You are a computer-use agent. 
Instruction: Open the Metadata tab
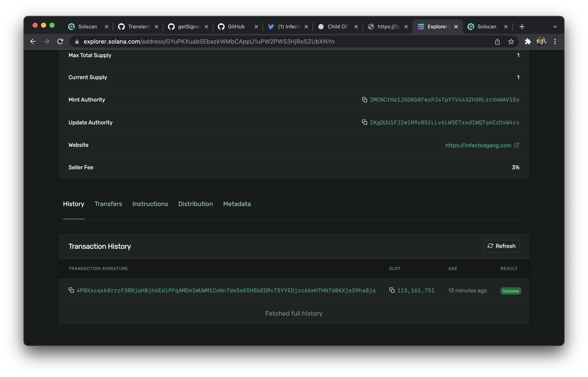pyautogui.click(x=237, y=204)
